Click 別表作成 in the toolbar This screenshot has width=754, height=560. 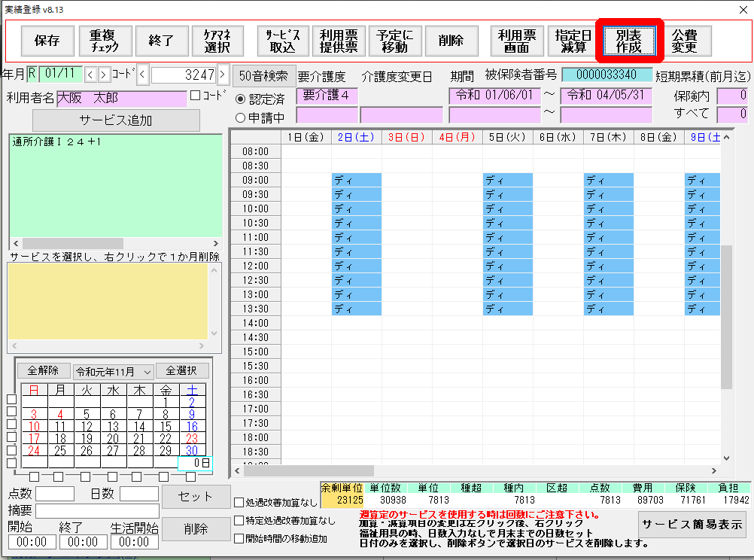coord(629,41)
